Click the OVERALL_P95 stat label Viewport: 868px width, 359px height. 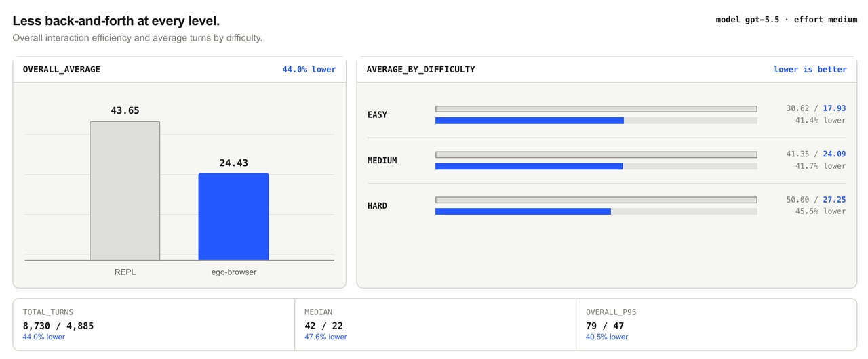[611, 312]
